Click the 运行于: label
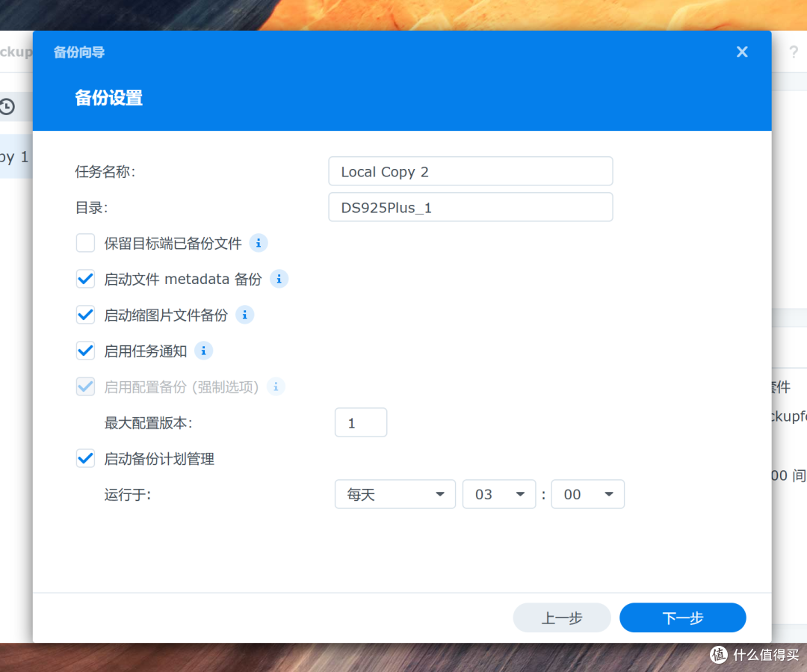Screen dimensions: 807x672 (x=128, y=495)
